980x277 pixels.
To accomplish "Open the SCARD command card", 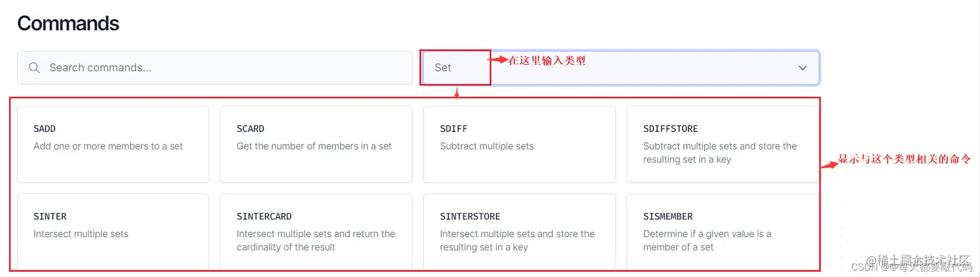I will (316, 144).
